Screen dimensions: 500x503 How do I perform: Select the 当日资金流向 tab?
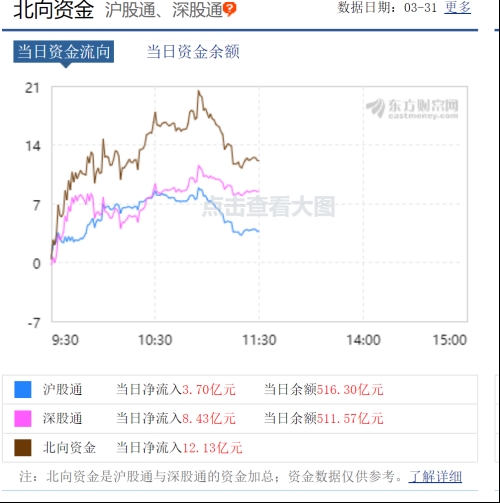click(64, 52)
